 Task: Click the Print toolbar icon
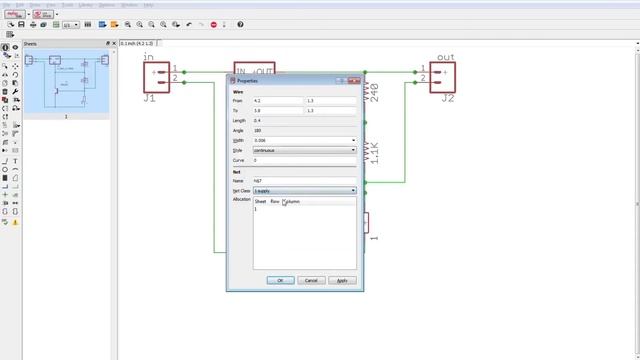[33, 24]
